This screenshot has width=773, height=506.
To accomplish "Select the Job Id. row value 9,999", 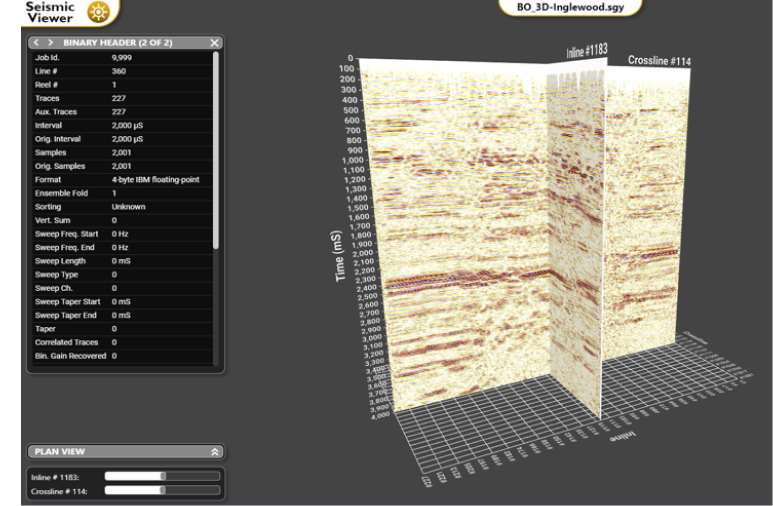I will point(124,58).
